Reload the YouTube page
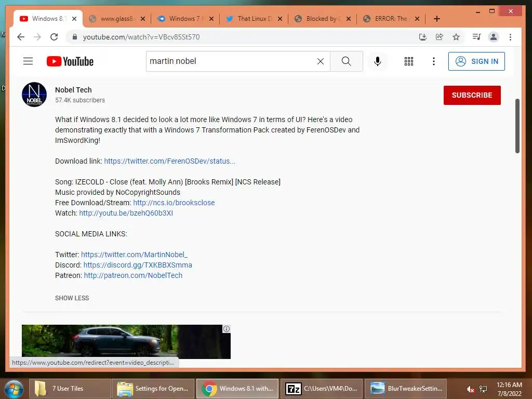This screenshot has height=399, width=532. tap(54, 37)
